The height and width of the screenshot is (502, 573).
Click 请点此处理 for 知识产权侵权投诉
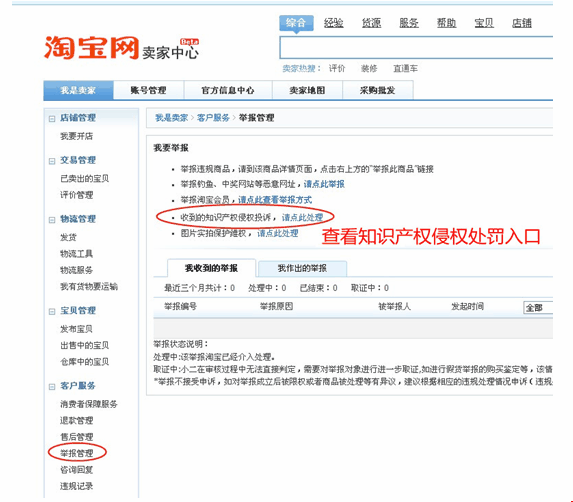tap(302, 218)
